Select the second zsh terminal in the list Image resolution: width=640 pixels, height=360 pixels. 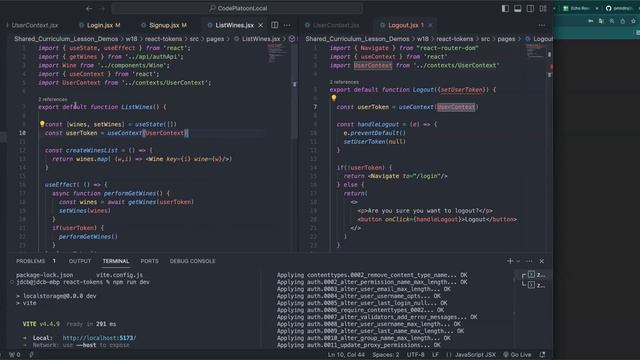536,285
